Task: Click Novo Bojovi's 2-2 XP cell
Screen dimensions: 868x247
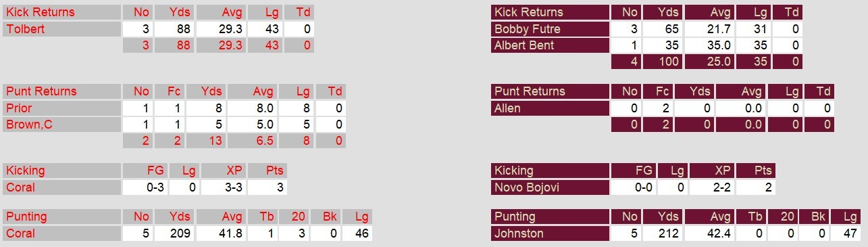Action: (711, 187)
